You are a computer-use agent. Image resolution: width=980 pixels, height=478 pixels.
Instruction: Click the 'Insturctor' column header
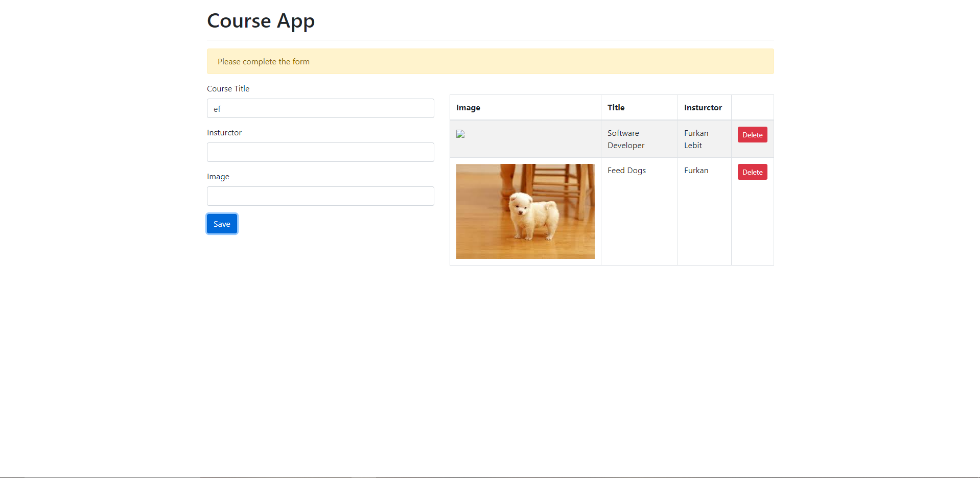pos(704,107)
